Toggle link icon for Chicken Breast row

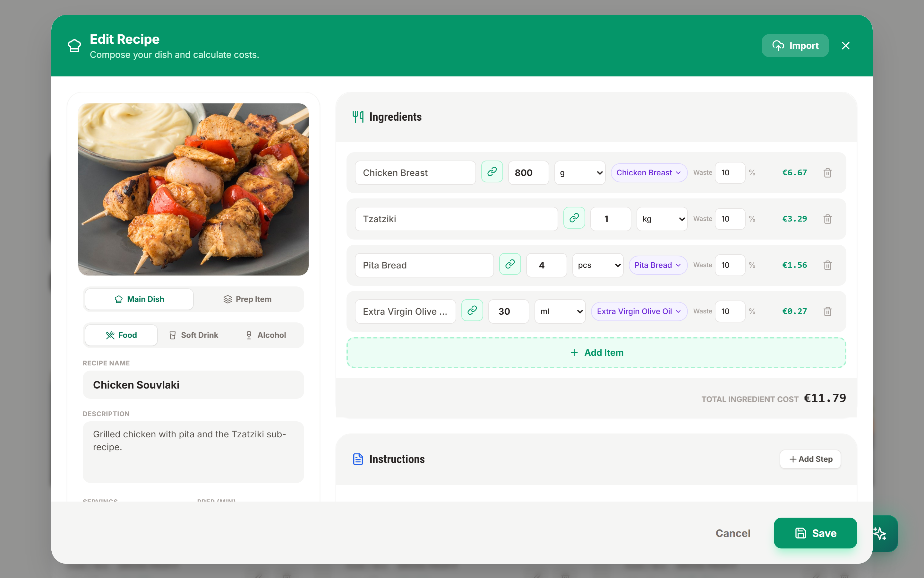click(x=492, y=172)
